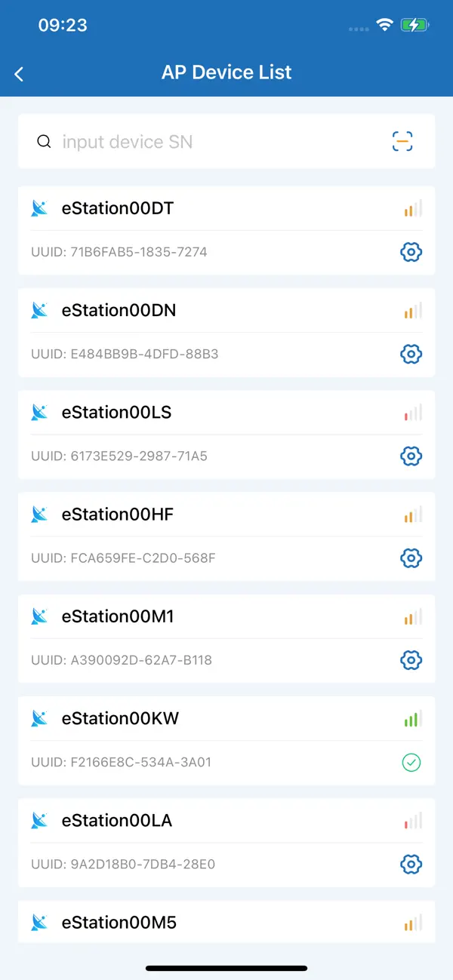Open the QR code scanner icon
453x980 pixels.
coord(402,141)
